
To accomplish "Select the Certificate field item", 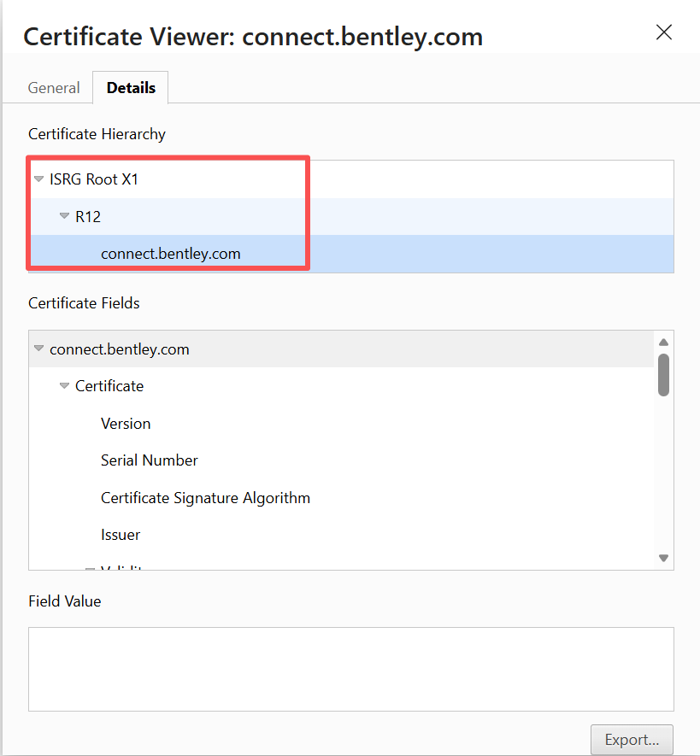I will (x=109, y=386).
